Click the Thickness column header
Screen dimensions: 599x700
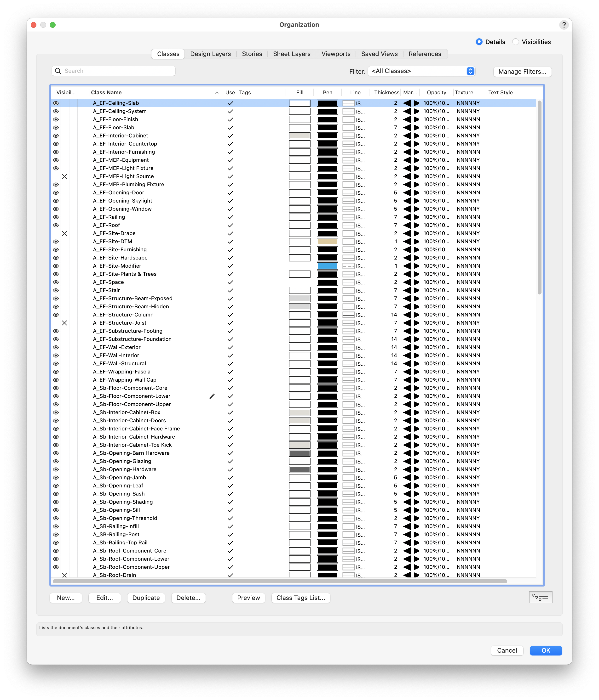click(386, 93)
